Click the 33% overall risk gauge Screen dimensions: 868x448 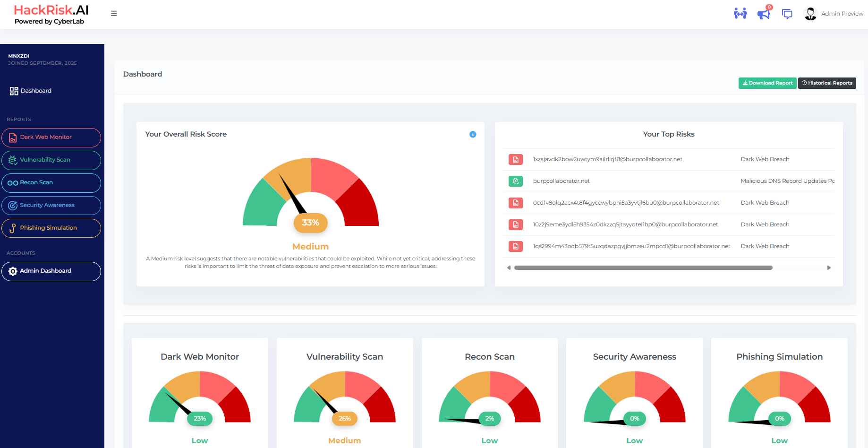click(x=311, y=195)
